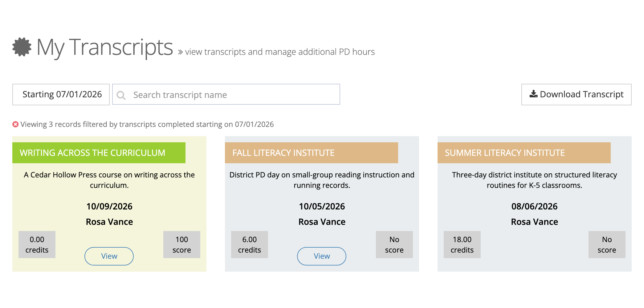
Task: Select the Writing Across the Curriculum header
Action: coord(99,153)
